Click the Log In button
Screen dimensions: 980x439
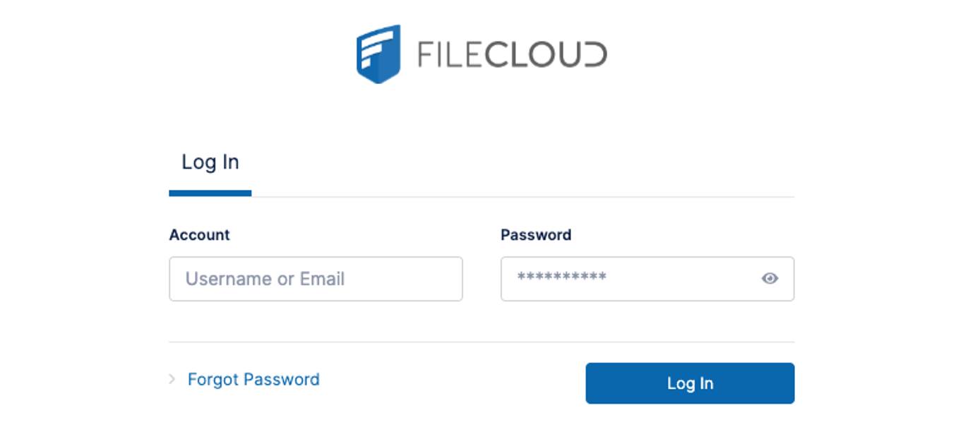(x=689, y=383)
